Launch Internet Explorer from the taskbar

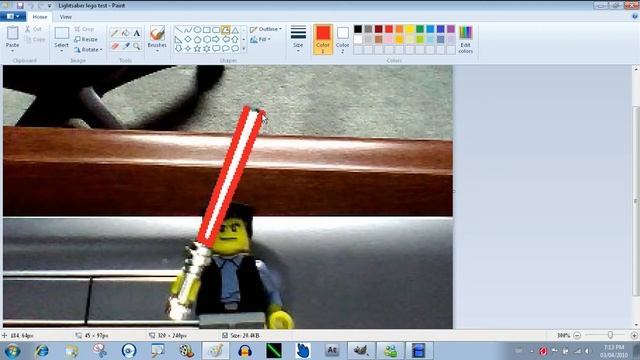coord(42,351)
